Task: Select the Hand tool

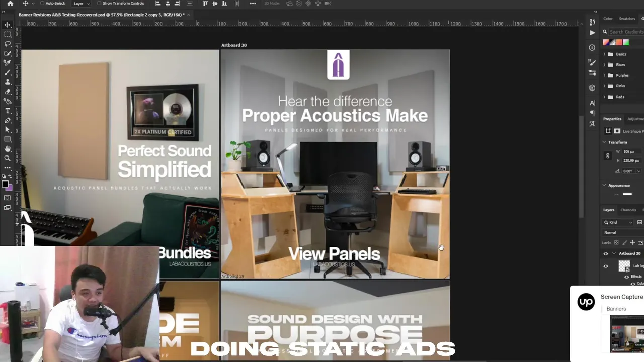Action: click(x=8, y=149)
